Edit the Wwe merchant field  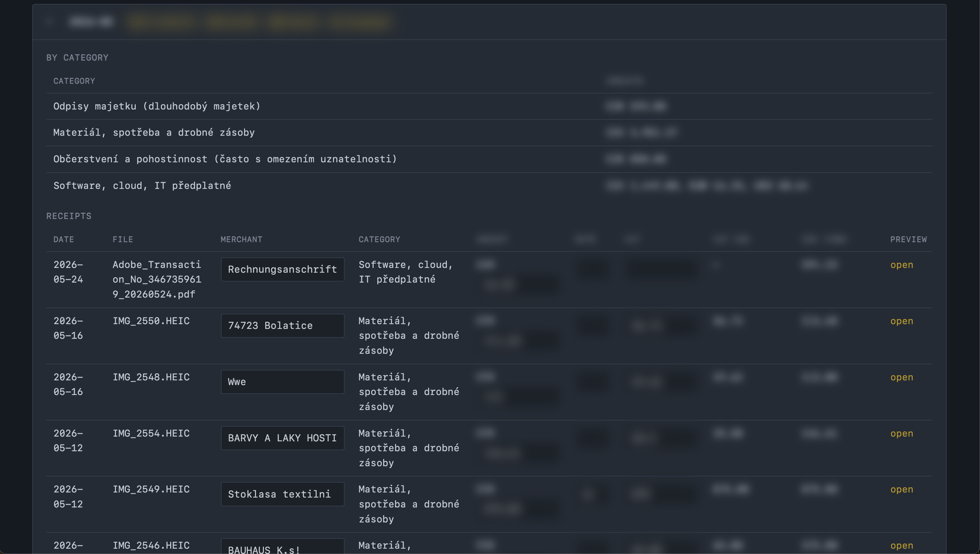[x=283, y=382]
